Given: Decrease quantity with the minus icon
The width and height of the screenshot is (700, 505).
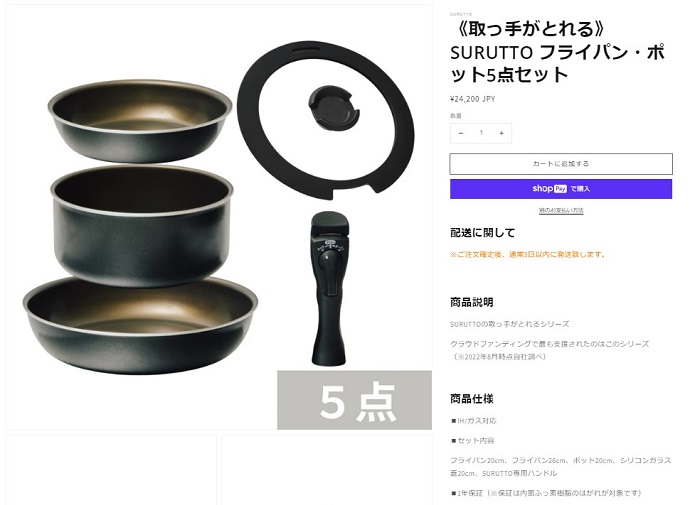Looking at the screenshot, I should [461, 133].
